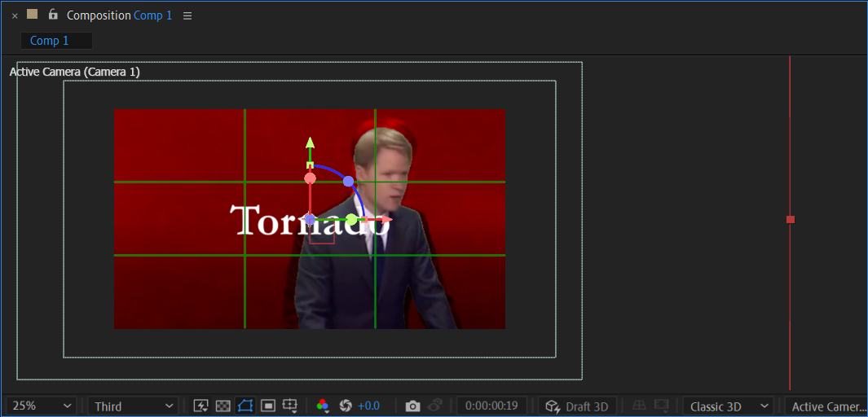Toggle the Draft 3D button

coord(577,406)
